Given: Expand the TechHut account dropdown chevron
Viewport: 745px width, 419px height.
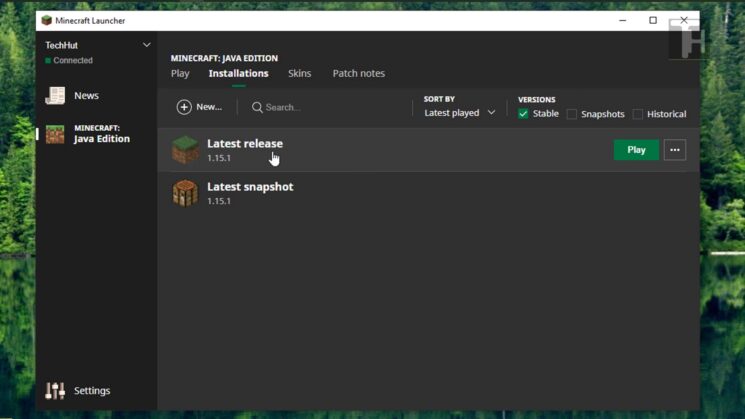Looking at the screenshot, I should (146, 45).
